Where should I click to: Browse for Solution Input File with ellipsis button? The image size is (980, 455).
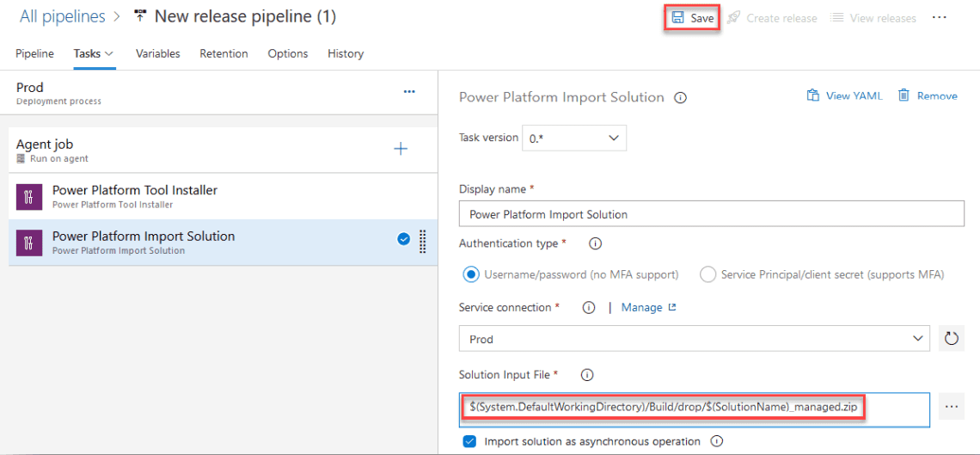pos(951,407)
